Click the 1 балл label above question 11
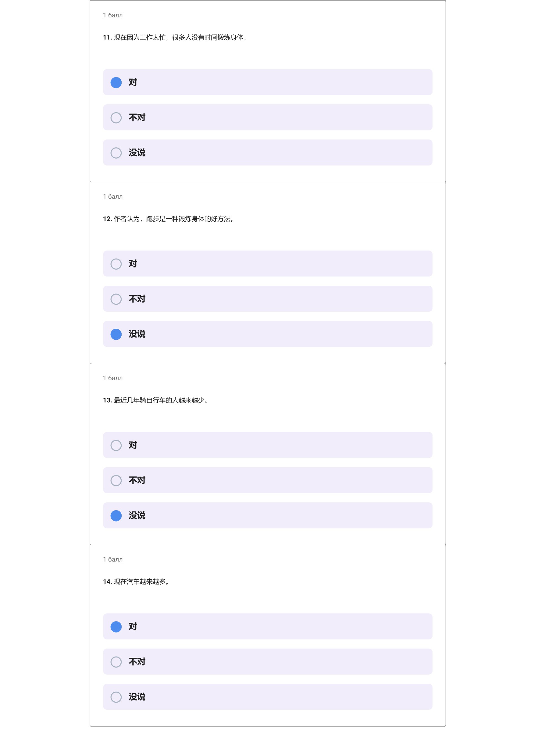534x756 pixels. [x=113, y=16]
